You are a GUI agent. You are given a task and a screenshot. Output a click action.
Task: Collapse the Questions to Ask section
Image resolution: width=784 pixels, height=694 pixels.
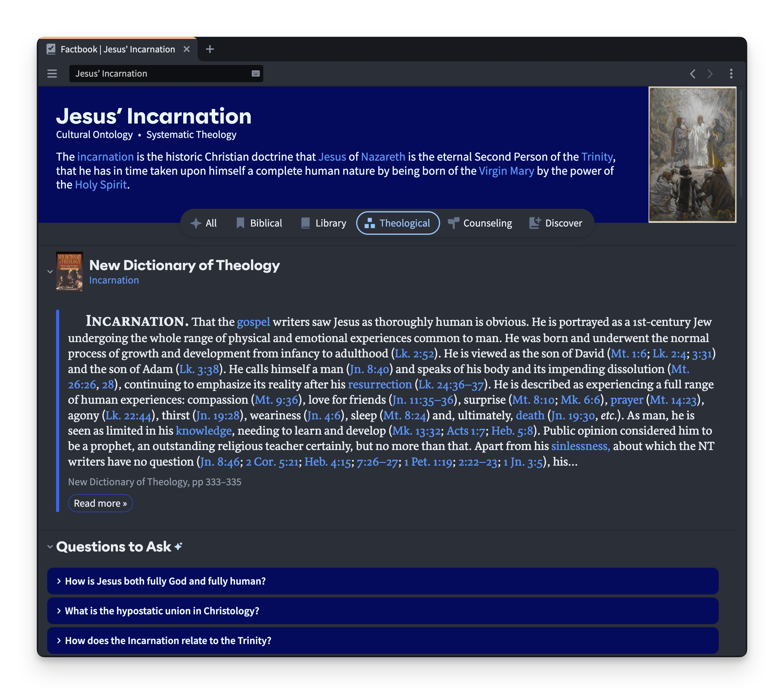click(50, 546)
